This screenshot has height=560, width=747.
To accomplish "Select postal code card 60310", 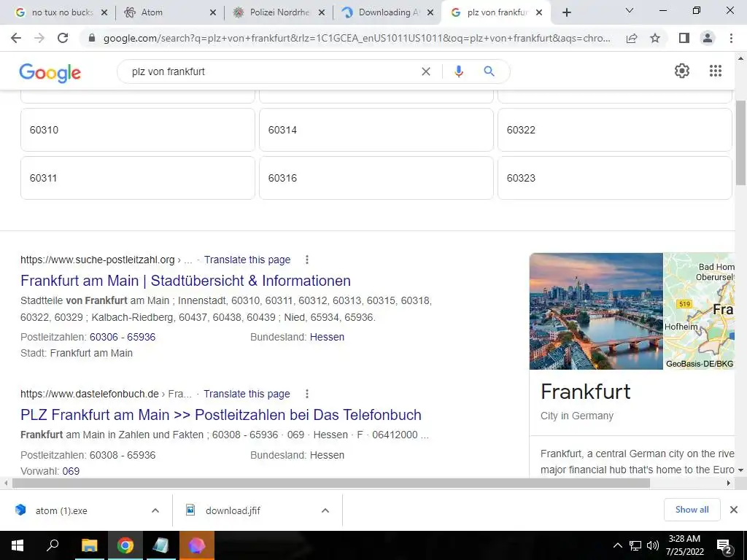I will coord(138,130).
